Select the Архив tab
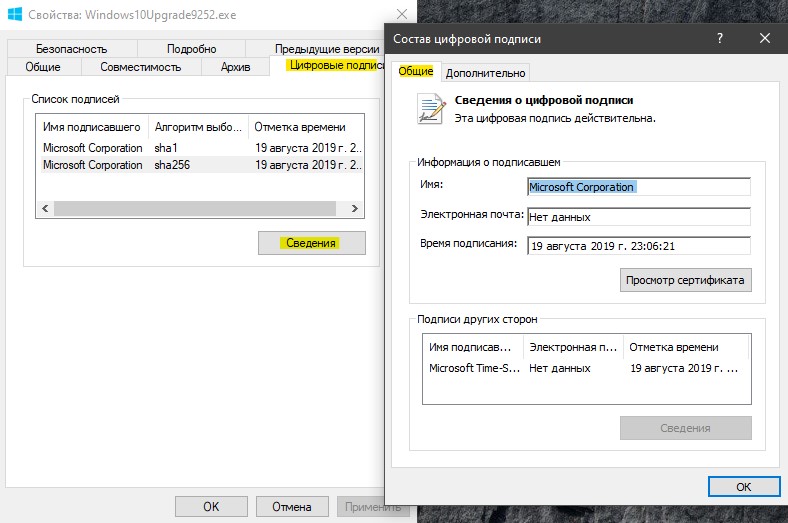 tap(235, 67)
